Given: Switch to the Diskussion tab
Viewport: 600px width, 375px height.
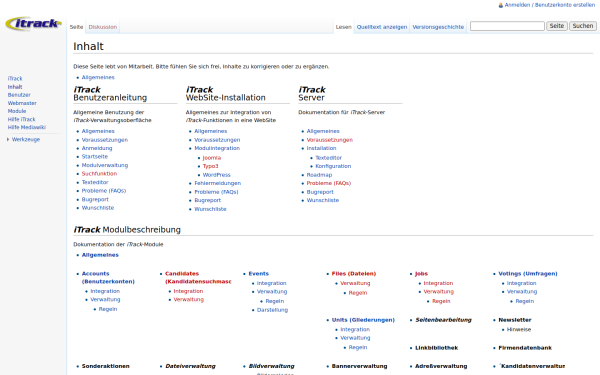Looking at the screenshot, I should pos(103,27).
